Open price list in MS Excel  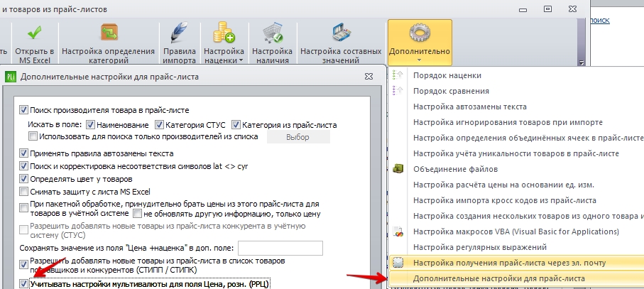coord(35,44)
